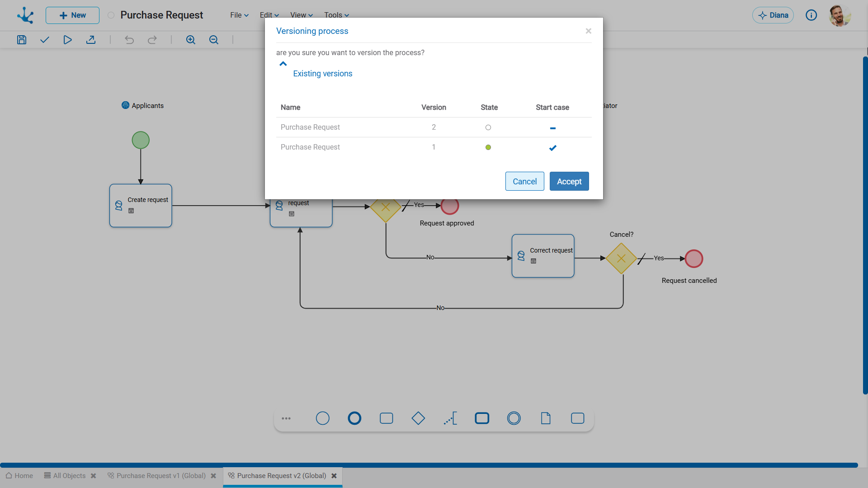Screen dimensions: 868x488
Task: Select the gateway diamond palette tool
Action: [x=418, y=418]
